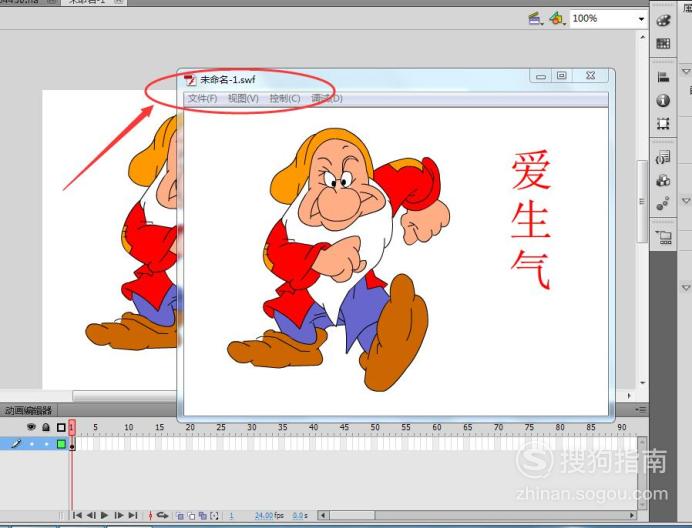
Task: Toggle the layer's visibility dot
Action: [x=32, y=444]
